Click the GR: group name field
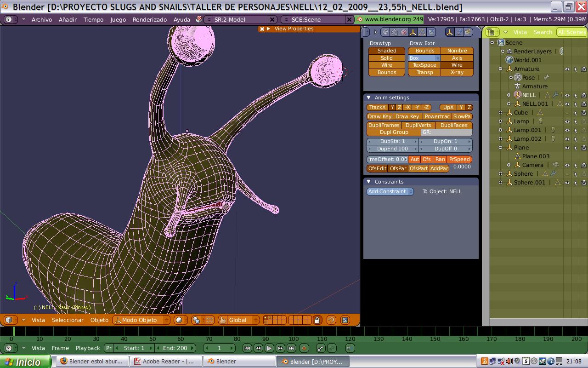The width and height of the screenshot is (588, 368). (447, 132)
